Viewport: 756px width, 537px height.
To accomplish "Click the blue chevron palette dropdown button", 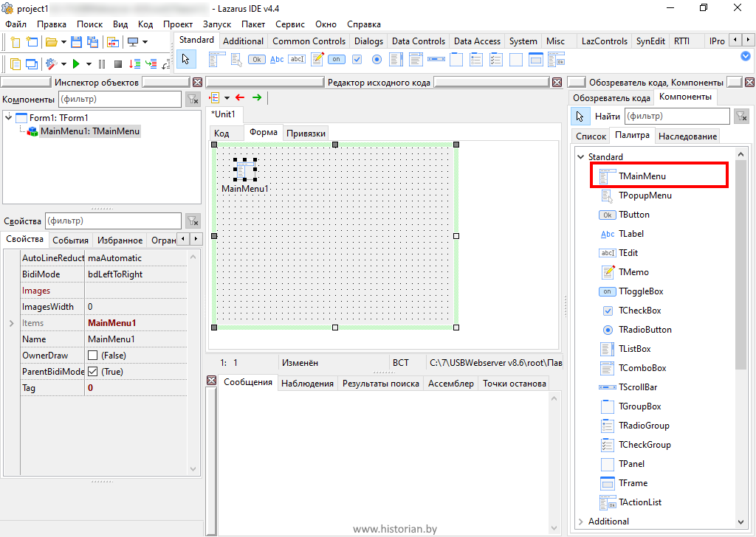I will (x=746, y=56).
